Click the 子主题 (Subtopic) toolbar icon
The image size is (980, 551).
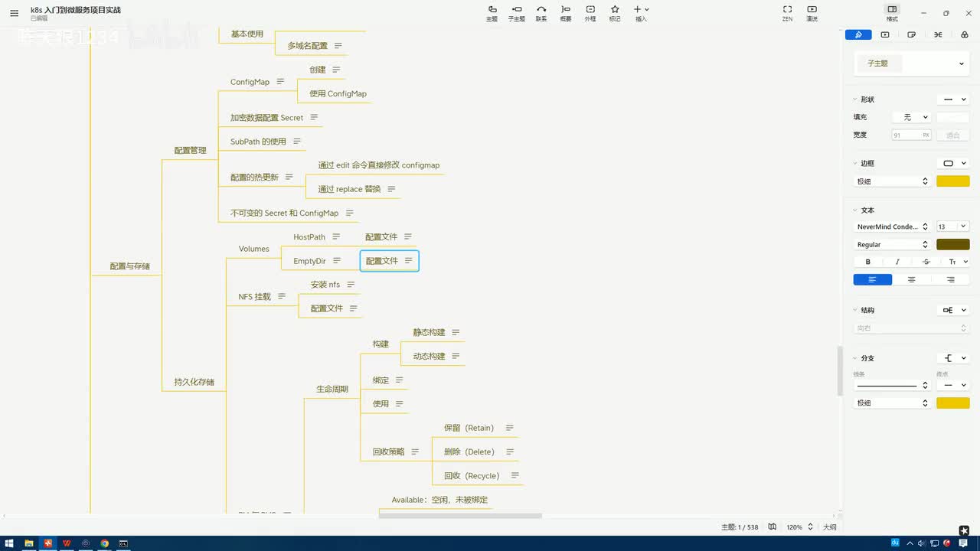click(x=517, y=13)
